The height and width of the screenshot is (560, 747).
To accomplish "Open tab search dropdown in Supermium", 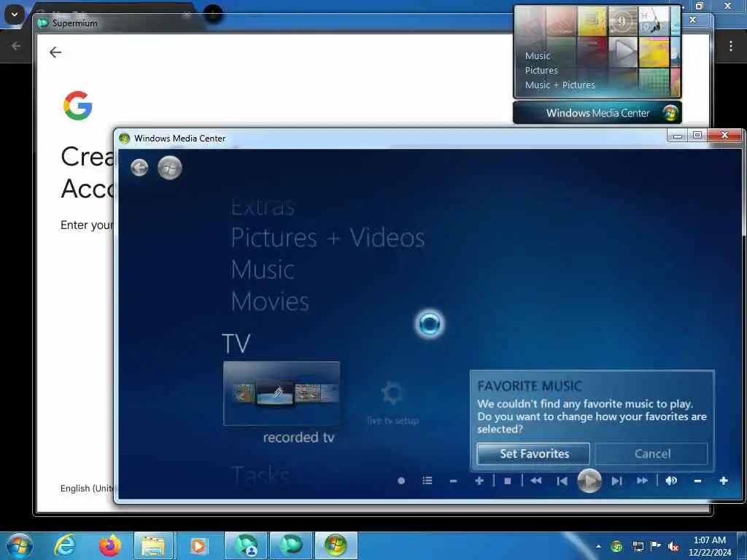I will point(15,15).
